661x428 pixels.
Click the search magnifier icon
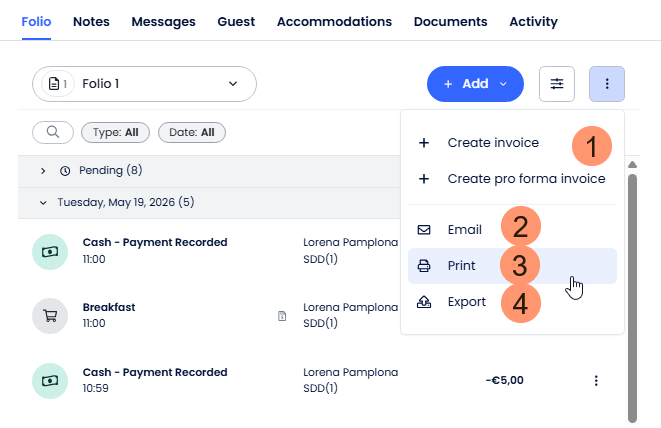click(x=53, y=132)
